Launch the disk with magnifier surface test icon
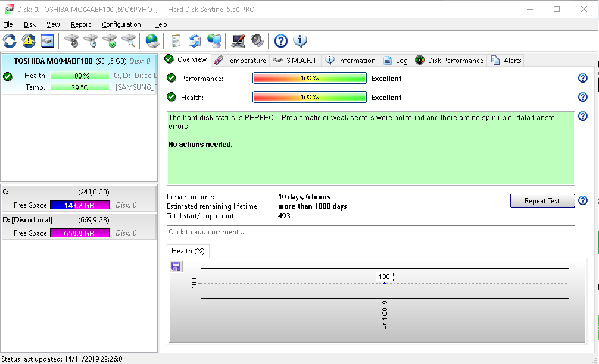The image size is (599, 364). point(129,41)
